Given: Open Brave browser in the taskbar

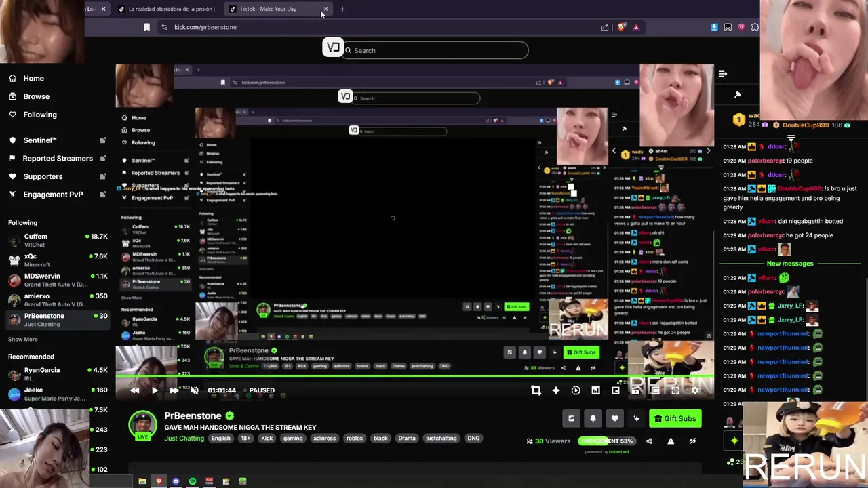Looking at the screenshot, I should point(159,481).
